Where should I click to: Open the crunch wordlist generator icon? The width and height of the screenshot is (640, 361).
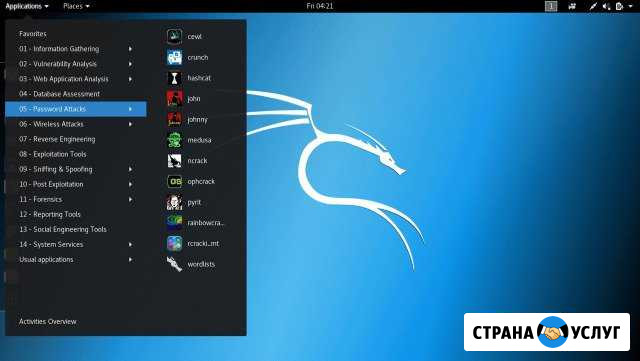pos(175,57)
